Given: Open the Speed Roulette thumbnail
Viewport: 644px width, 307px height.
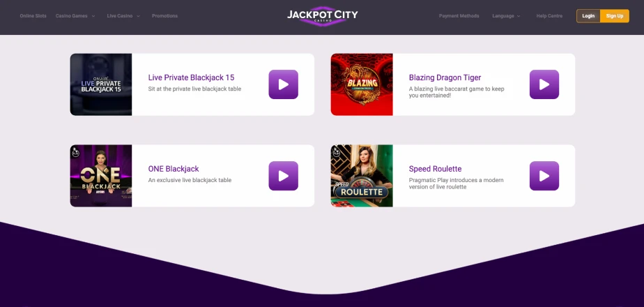Looking at the screenshot, I should click(x=362, y=176).
